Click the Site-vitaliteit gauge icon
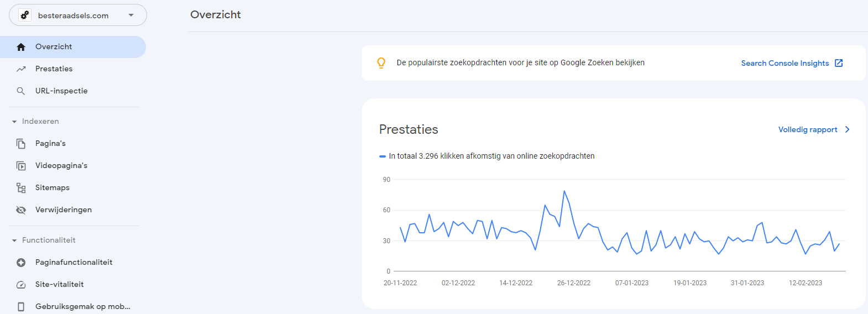Viewport: 868px width, 314px height. [21, 285]
